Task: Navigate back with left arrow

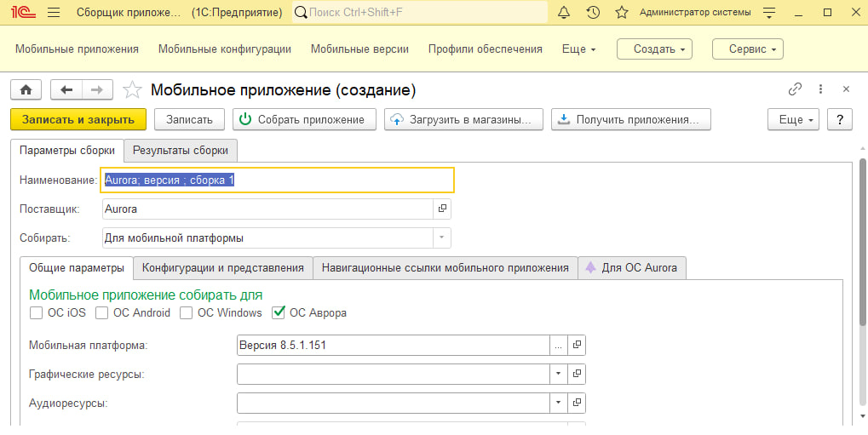Action: 66,89
